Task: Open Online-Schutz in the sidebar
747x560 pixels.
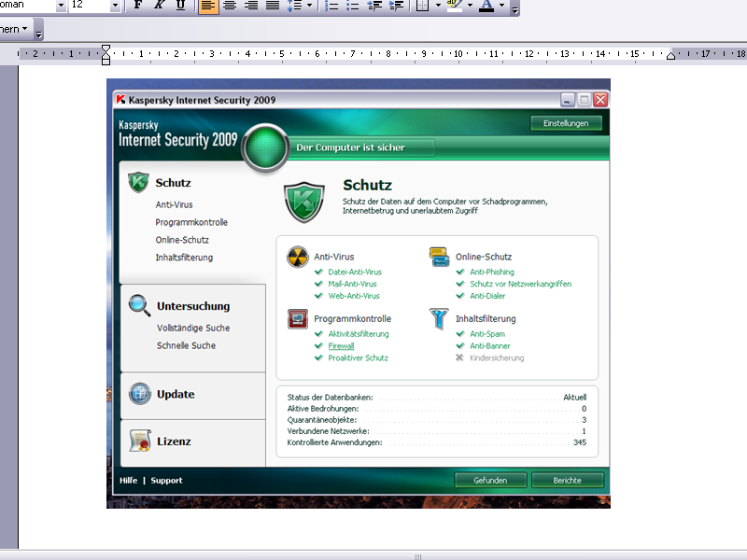Action: (x=182, y=240)
